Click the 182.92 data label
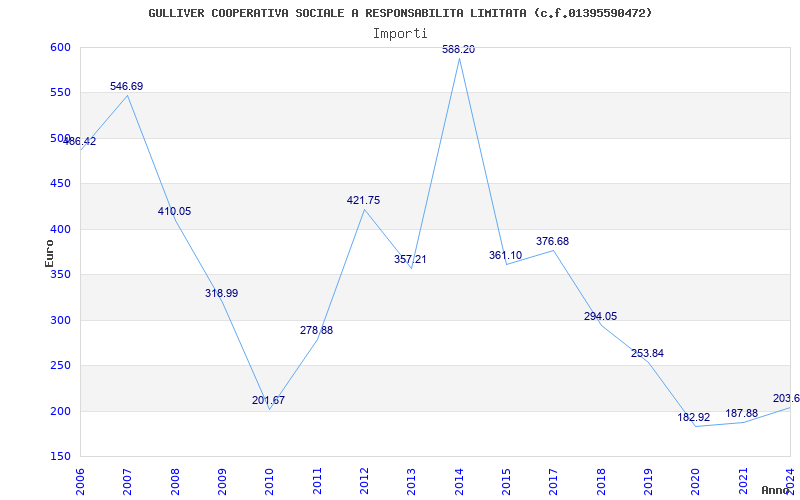Screen dimensions: 800x500 tap(694, 417)
